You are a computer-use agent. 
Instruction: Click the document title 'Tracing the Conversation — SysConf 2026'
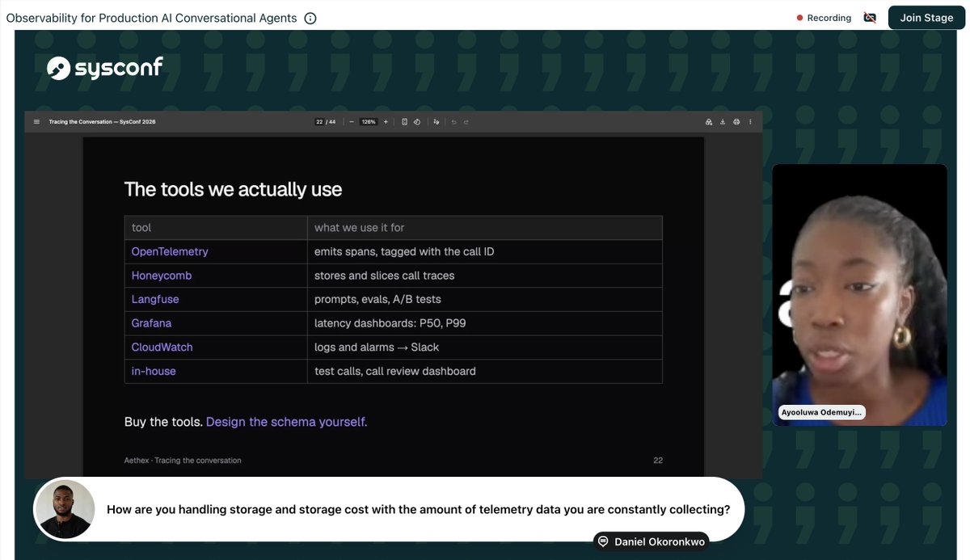click(x=103, y=122)
